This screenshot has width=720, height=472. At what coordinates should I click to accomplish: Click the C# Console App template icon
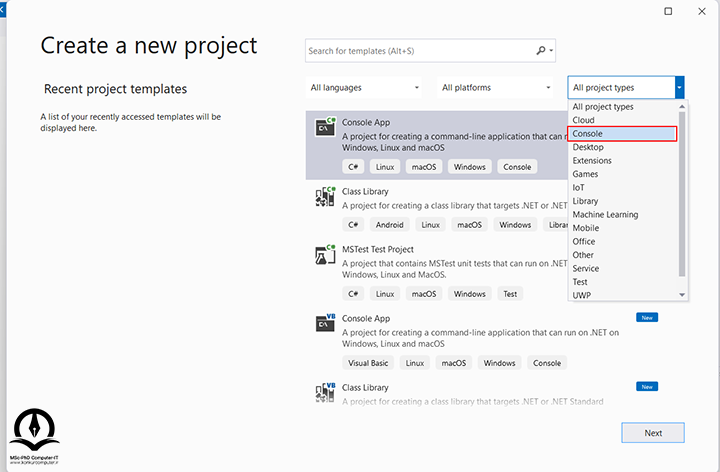[325, 127]
